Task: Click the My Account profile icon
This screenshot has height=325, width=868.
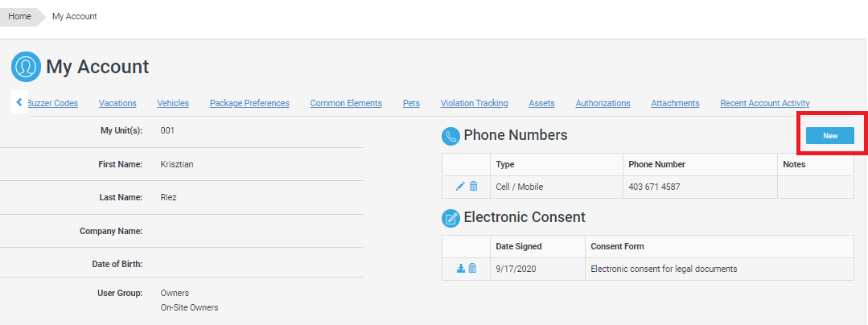Action: (27, 67)
